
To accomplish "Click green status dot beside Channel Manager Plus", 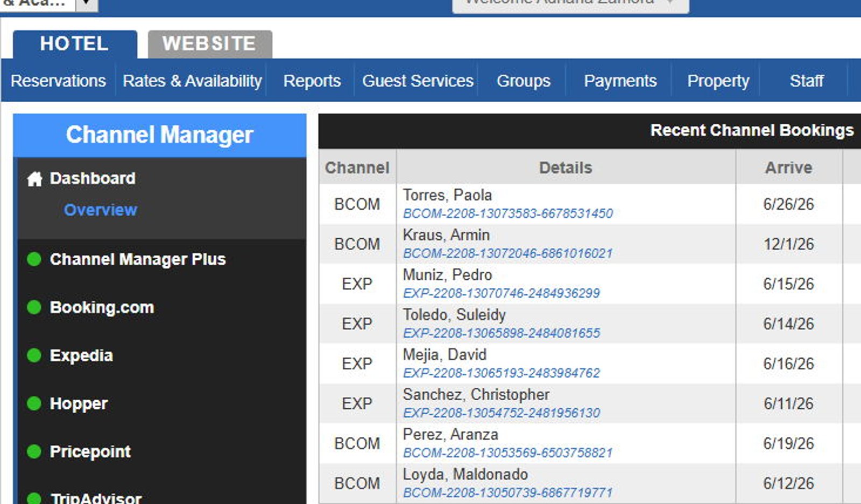I will [34, 259].
